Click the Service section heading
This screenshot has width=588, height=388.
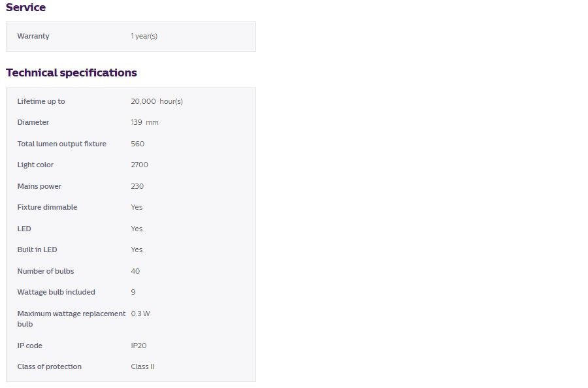[26, 8]
